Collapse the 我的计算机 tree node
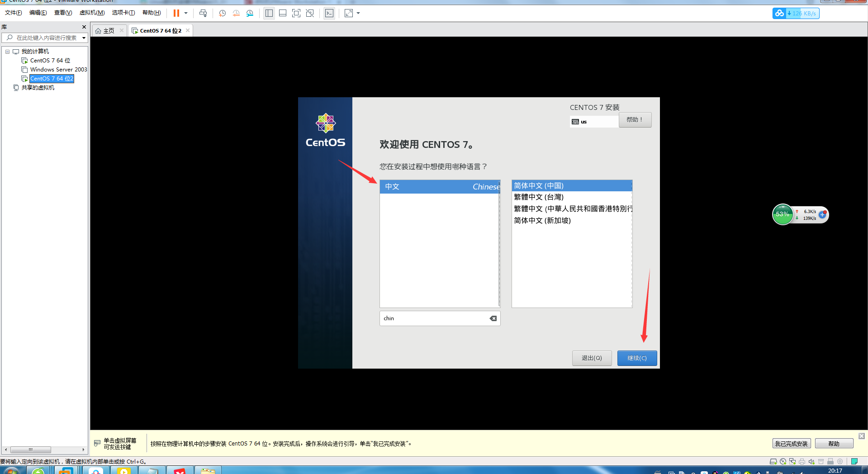This screenshot has width=868, height=474. click(7, 52)
